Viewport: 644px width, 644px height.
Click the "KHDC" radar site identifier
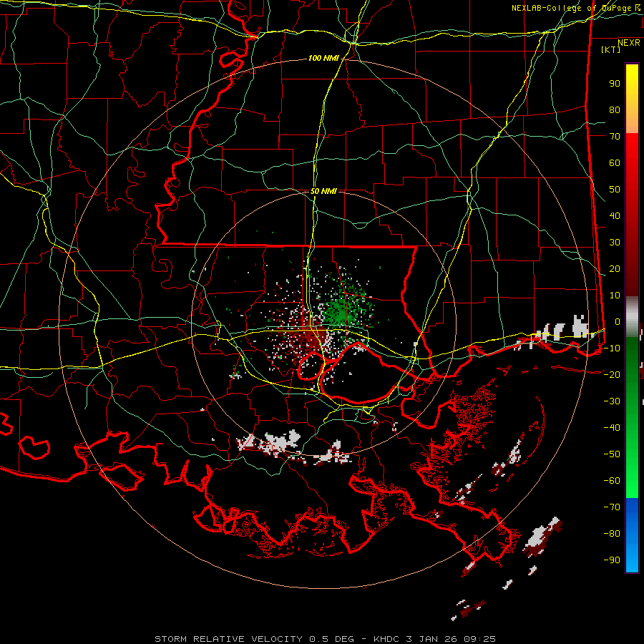click(386, 639)
